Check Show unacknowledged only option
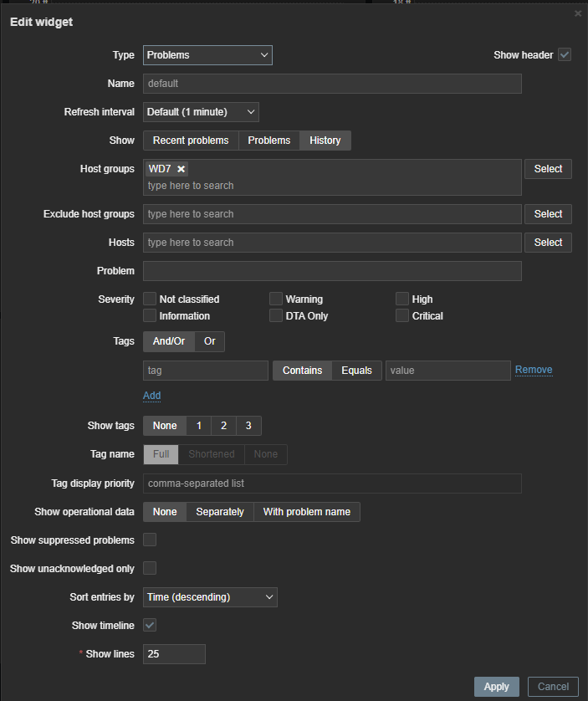Image resolution: width=588 pixels, height=701 pixels. [x=150, y=569]
